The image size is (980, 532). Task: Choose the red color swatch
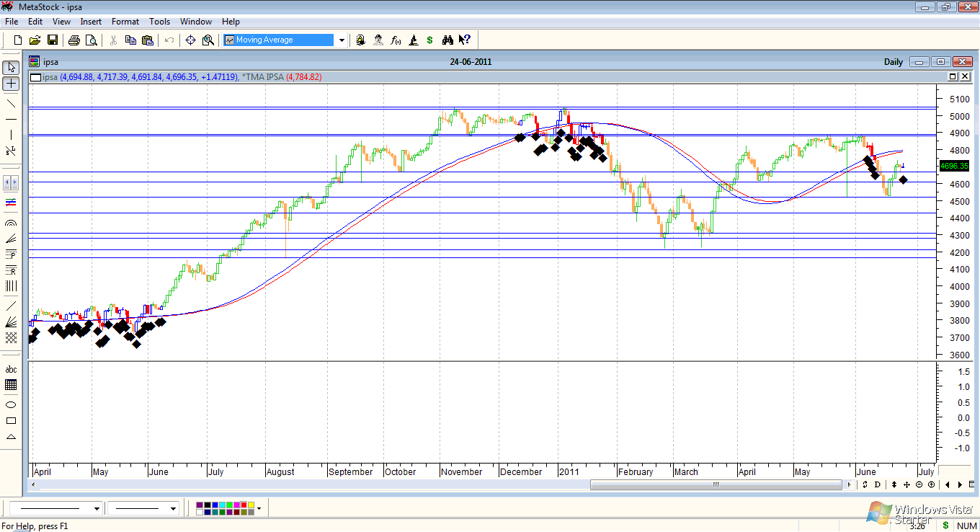(x=244, y=505)
